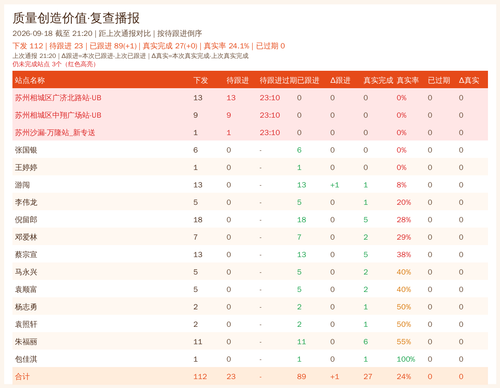Screen dimensions: 500x388
Task: Select the name 张国银
Action: point(26,150)
